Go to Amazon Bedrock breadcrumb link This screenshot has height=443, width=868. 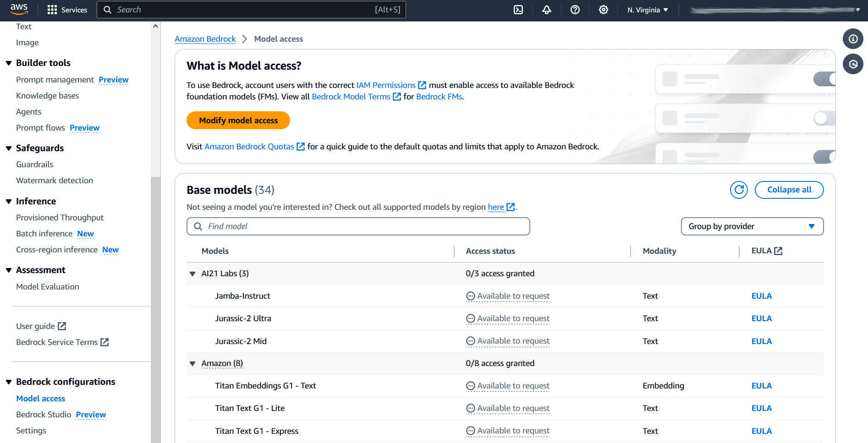(205, 39)
